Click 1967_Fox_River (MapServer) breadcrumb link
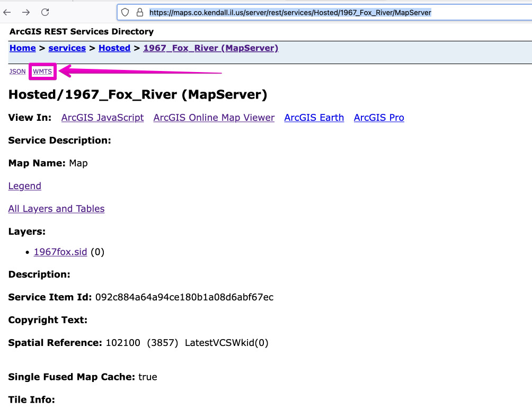The image size is (532, 409). tap(210, 48)
